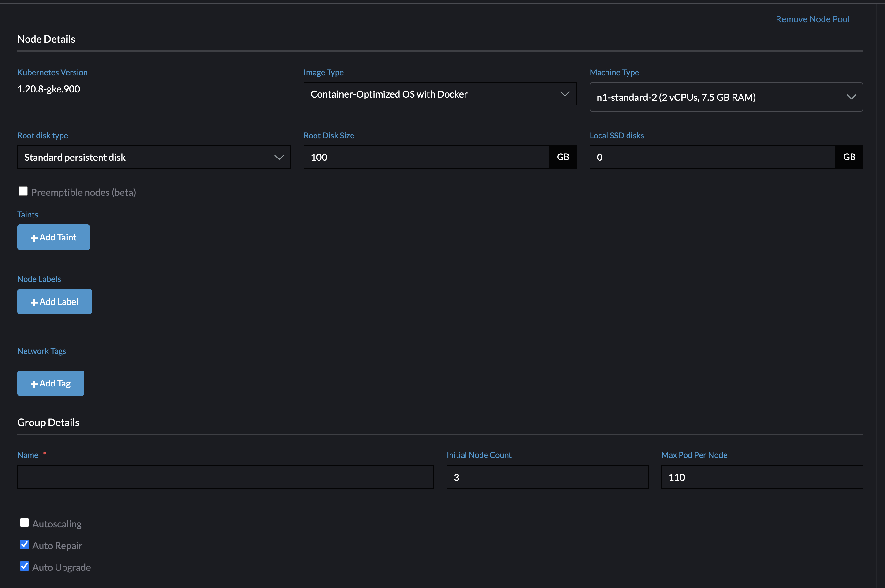Click the Root disk type dropdown chevron
The image size is (885, 588).
coord(279,157)
